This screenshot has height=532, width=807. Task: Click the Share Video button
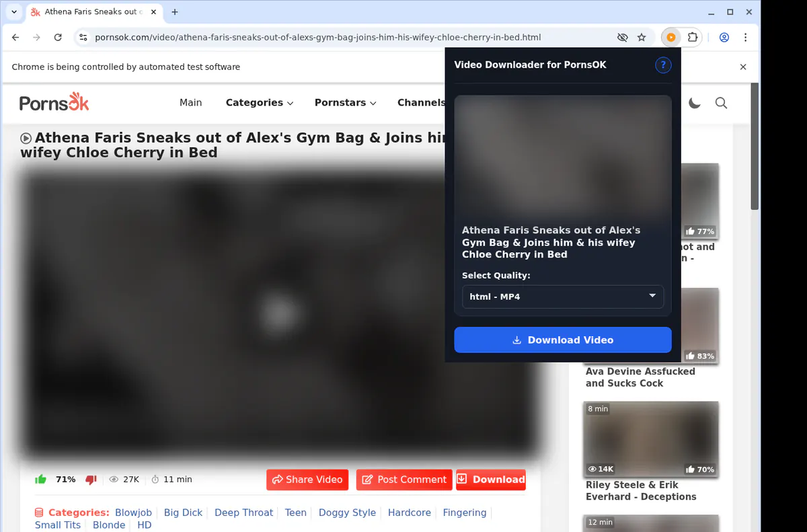point(307,480)
